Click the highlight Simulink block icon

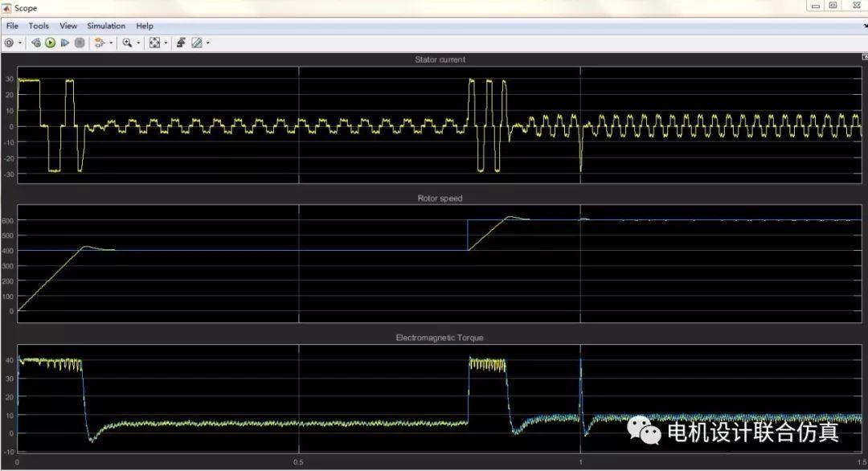(x=99, y=43)
